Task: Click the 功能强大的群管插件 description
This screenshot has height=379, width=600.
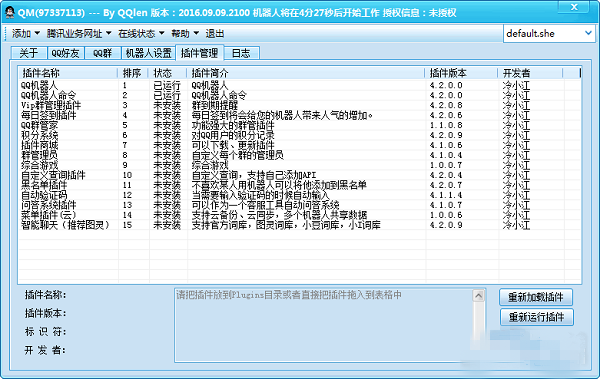Action: pos(233,125)
